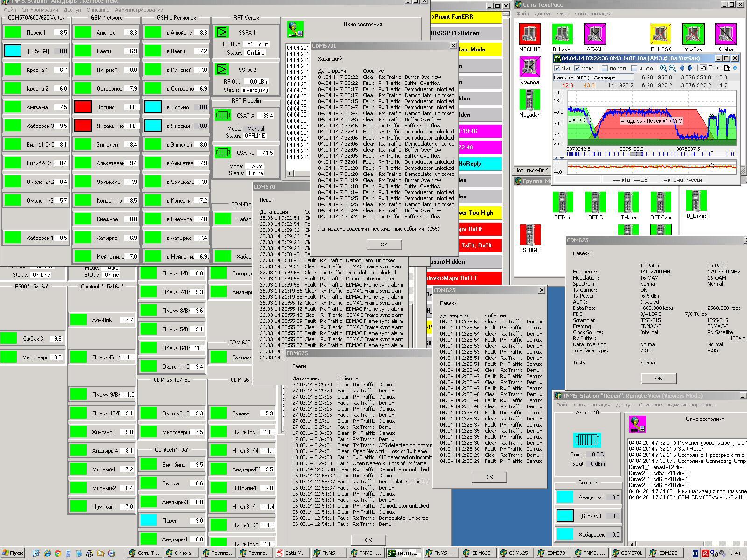Click down triangle below spectrum frequency axis
747x560 pixels.
coord(562,159)
